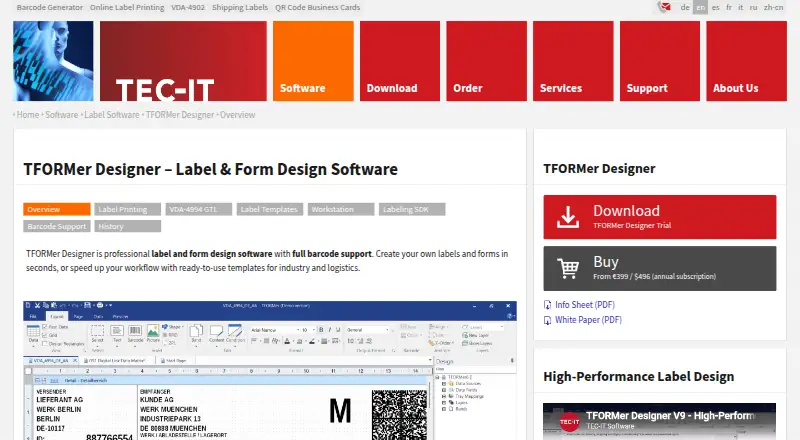Open the Online Label Printing link
The width and height of the screenshot is (800, 440).
point(127,7)
